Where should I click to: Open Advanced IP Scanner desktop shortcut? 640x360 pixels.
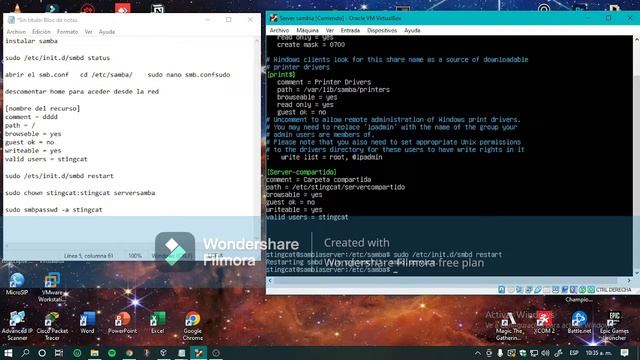click(17, 326)
